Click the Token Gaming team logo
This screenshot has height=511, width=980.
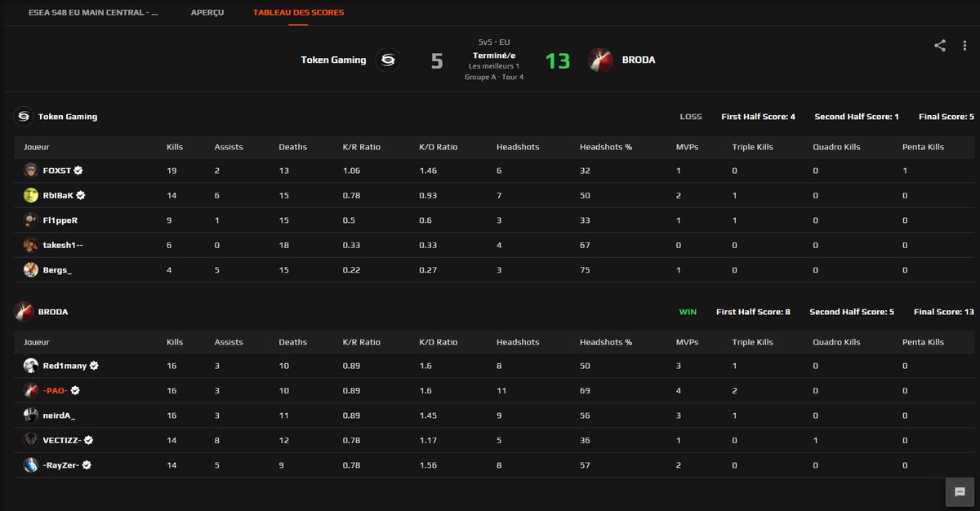click(390, 60)
